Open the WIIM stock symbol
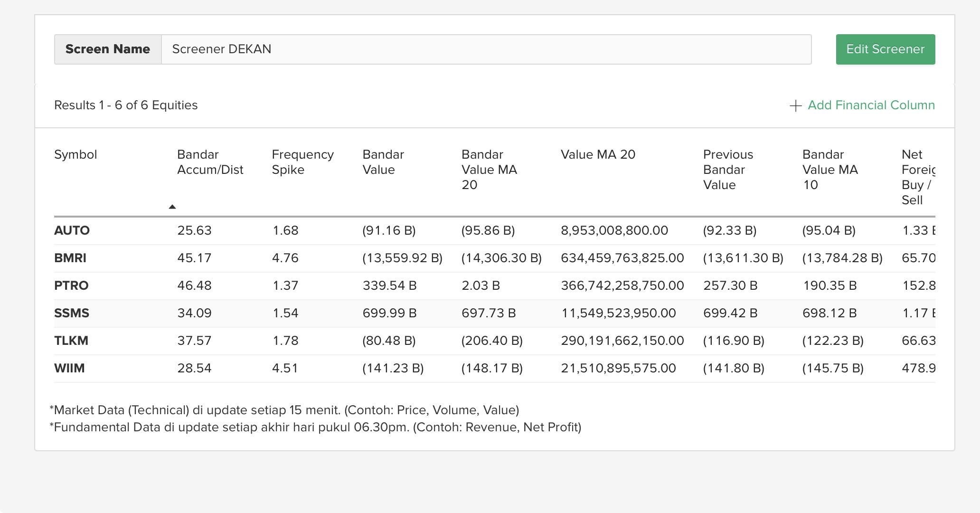The image size is (980, 513). tap(69, 368)
